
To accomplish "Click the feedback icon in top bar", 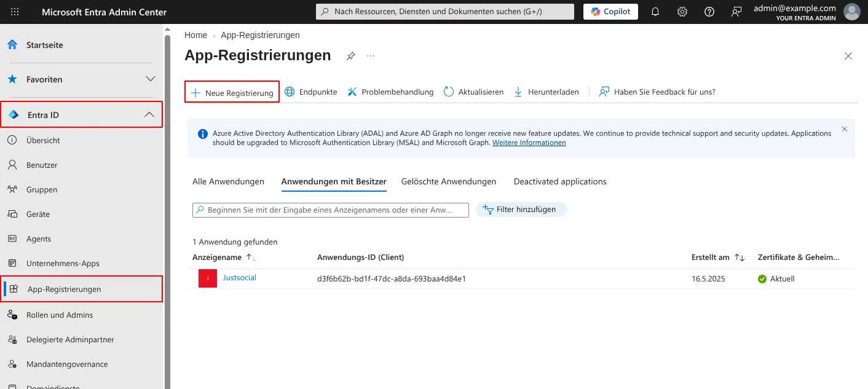I will [x=736, y=12].
